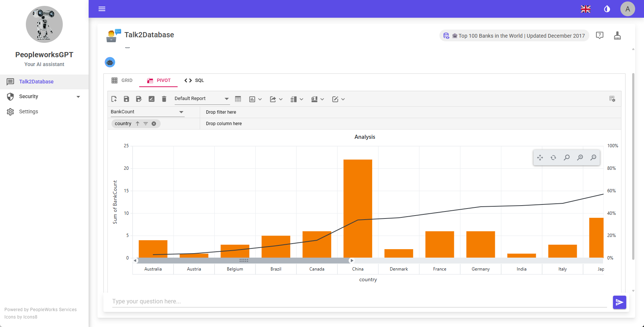This screenshot has height=327, width=644.
Task: Click the 'Drop filter here' area
Action: 411,112
